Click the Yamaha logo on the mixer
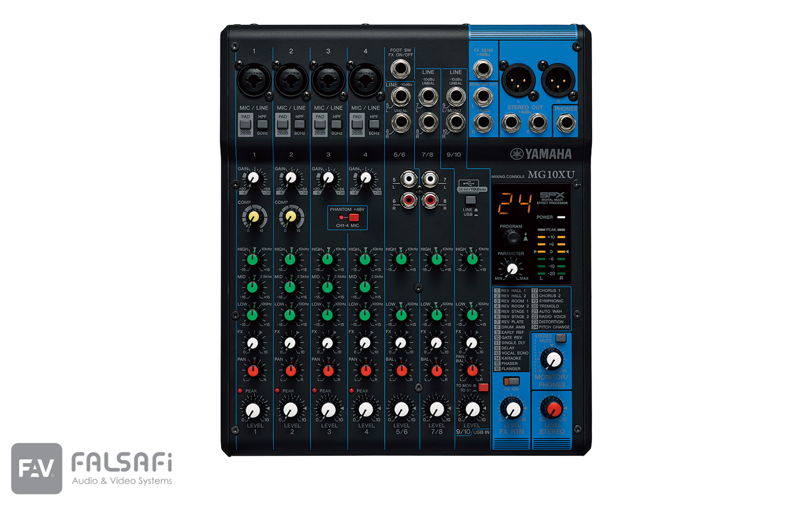 pos(541,154)
